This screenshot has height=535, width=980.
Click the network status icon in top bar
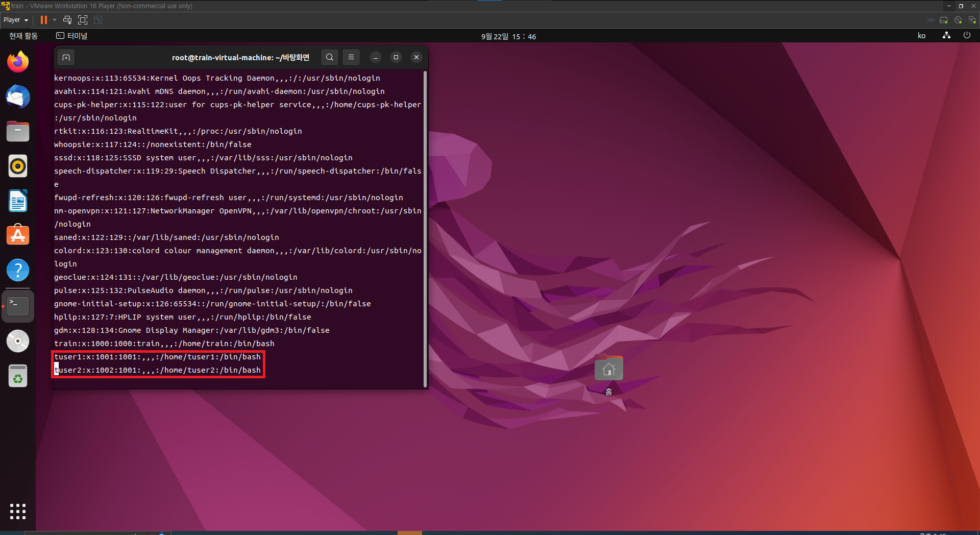946,36
